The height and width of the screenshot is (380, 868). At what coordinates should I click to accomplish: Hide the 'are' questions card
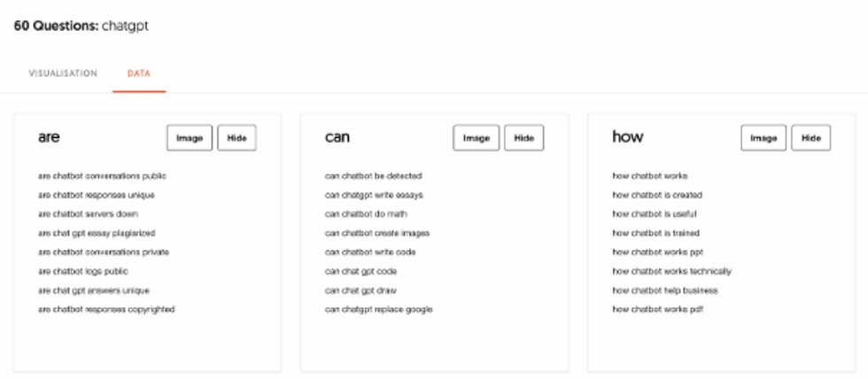[236, 138]
